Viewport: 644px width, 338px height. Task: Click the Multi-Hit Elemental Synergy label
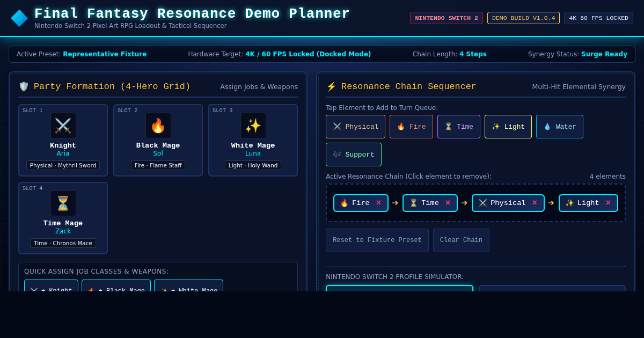point(579,87)
